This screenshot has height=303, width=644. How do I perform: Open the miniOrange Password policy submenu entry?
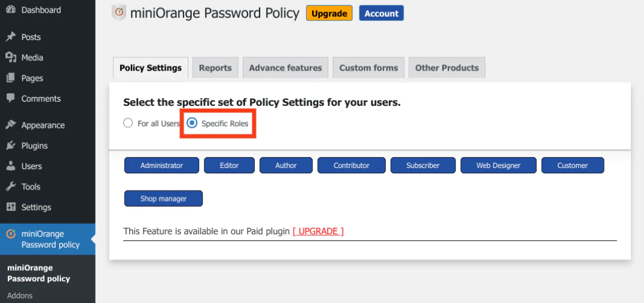click(x=39, y=274)
